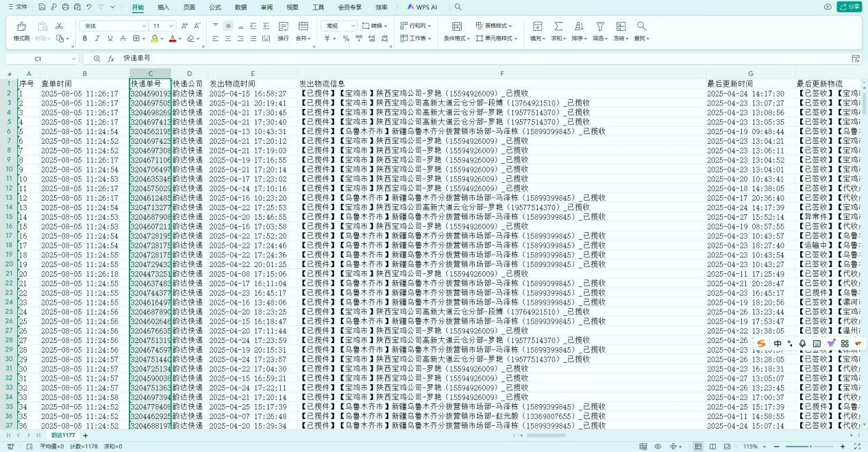The height and width of the screenshot is (452, 868).
Task: Click the cloud sync icon at top right
Action: (x=828, y=7)
